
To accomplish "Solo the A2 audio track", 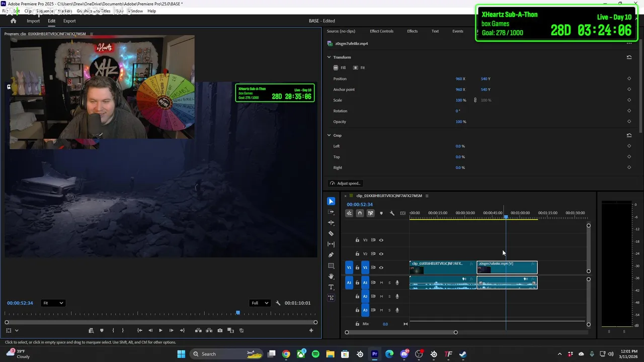I will click(389, 297).
